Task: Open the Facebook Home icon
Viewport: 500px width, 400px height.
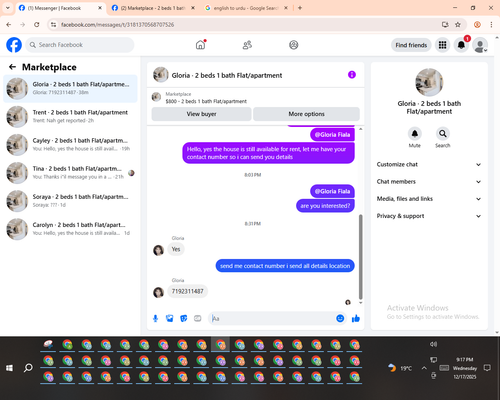Action: 200,45
